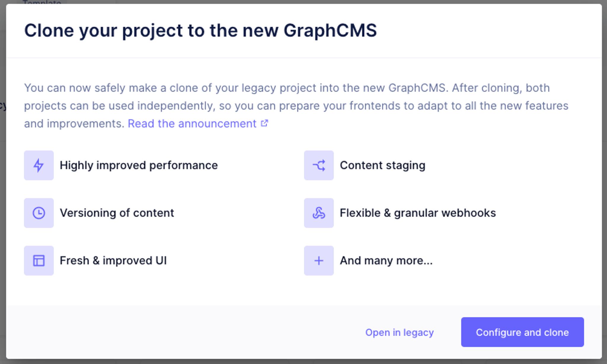Open the Read the announcement link
The width and height of the screenshot is (607, 364).
point(192,124)
